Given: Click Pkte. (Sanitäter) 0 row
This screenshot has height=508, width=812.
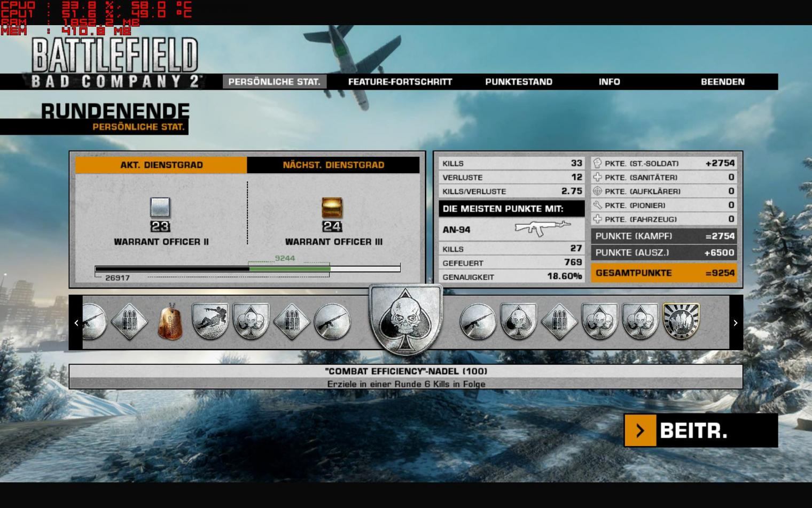Looking at the screenshot, I should [664, 177].
